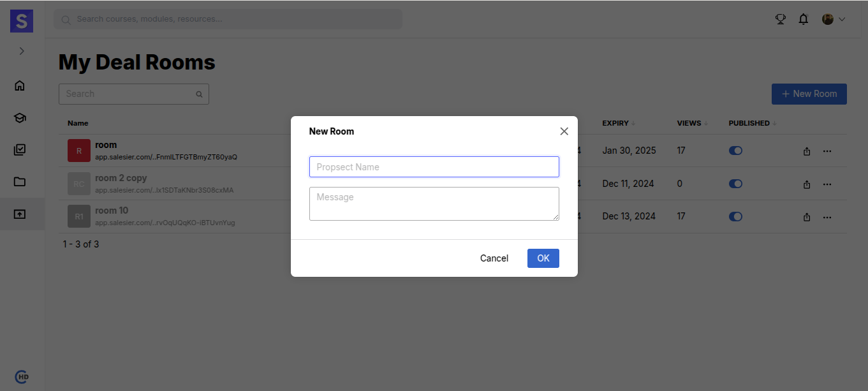Toggle published switch for room 10

coord(735,217)
